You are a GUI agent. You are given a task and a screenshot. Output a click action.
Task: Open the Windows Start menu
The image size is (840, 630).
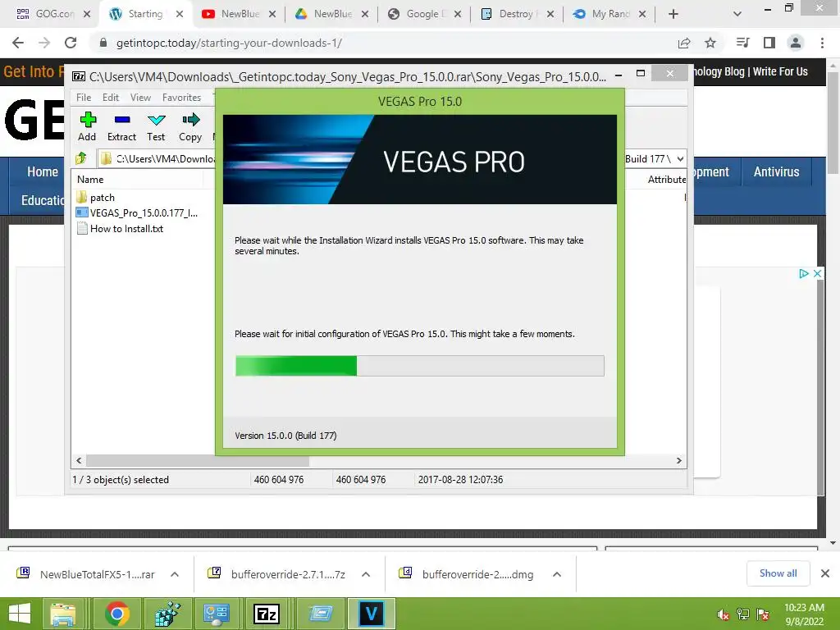tap(20, 614)
